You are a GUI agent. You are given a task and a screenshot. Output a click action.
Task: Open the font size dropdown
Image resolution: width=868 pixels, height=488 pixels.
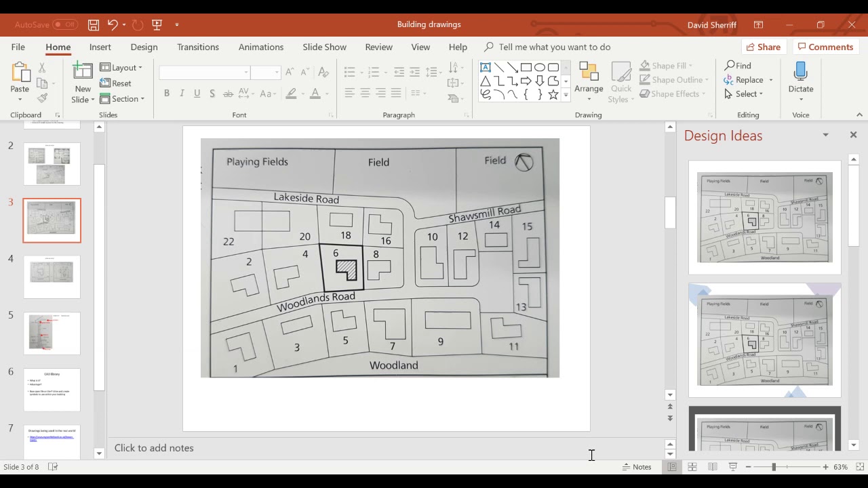pos(276,73)
